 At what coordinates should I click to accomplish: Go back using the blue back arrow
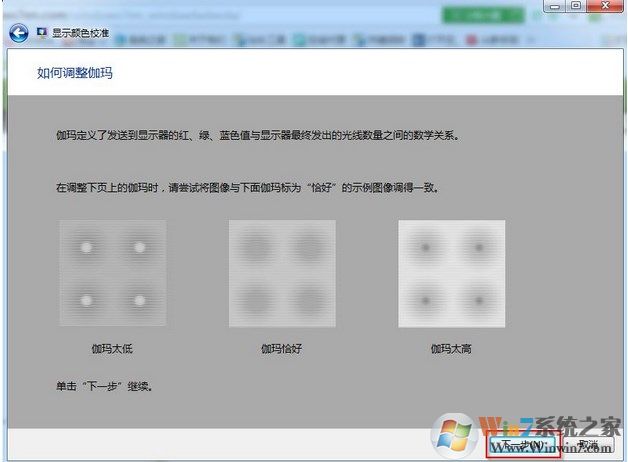18,33
